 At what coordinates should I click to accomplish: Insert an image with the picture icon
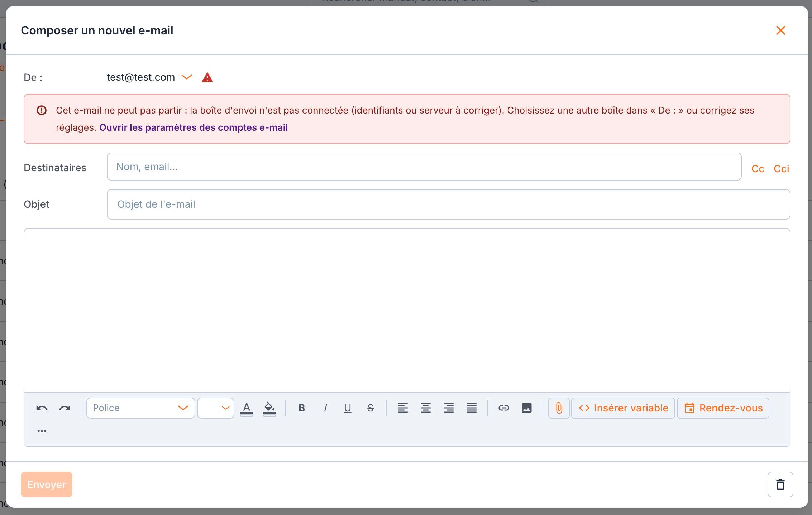click(527, 408)
